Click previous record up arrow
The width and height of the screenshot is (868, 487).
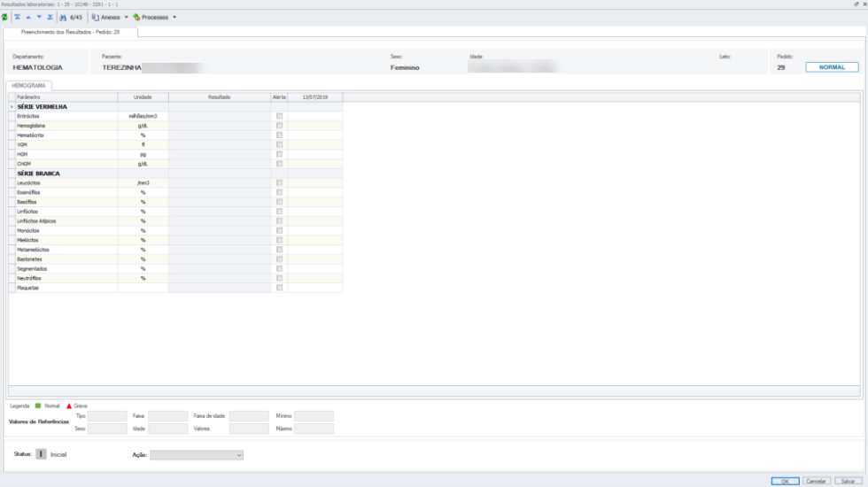[28, 17]
